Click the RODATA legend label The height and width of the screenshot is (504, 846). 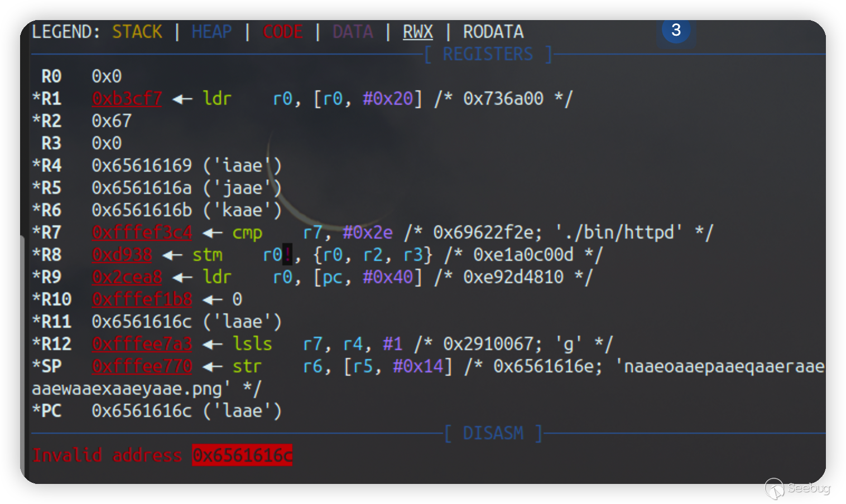point(493,32)
